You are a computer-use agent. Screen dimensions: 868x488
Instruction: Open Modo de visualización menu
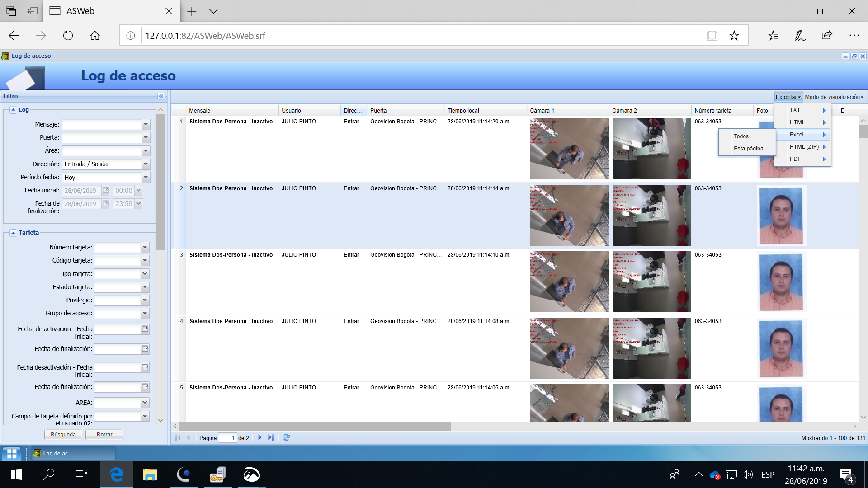(x=834, y=97)
